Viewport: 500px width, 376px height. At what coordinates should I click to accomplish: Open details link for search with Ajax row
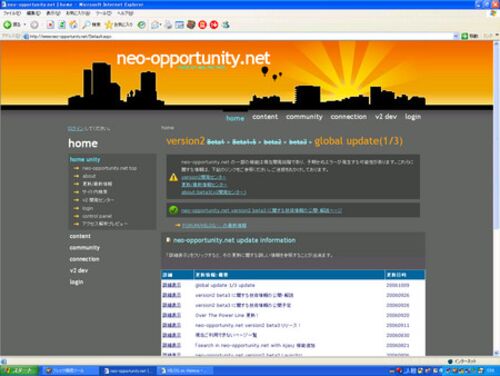[171, 345]
